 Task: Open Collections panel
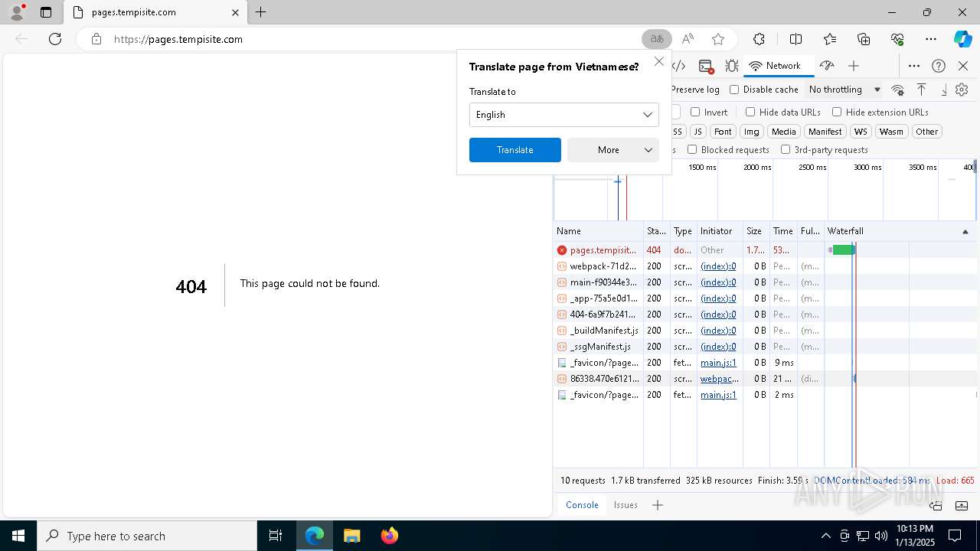tap(864, 39)
